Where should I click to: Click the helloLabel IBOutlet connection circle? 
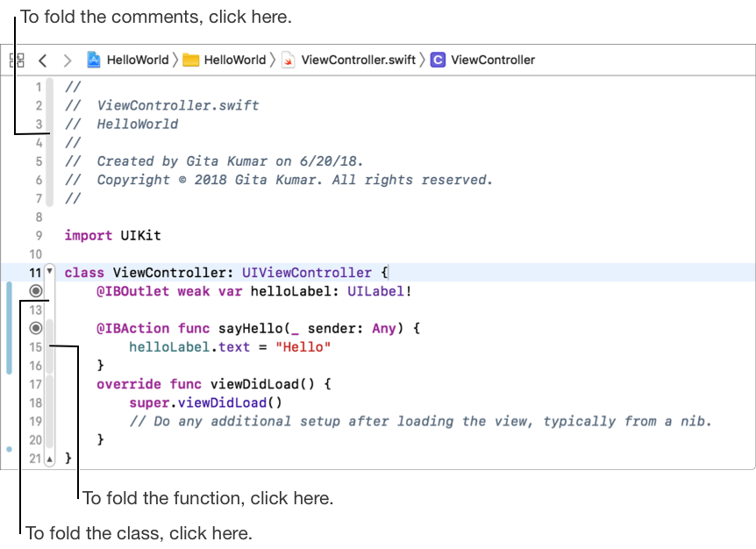[x=35, y=291]
